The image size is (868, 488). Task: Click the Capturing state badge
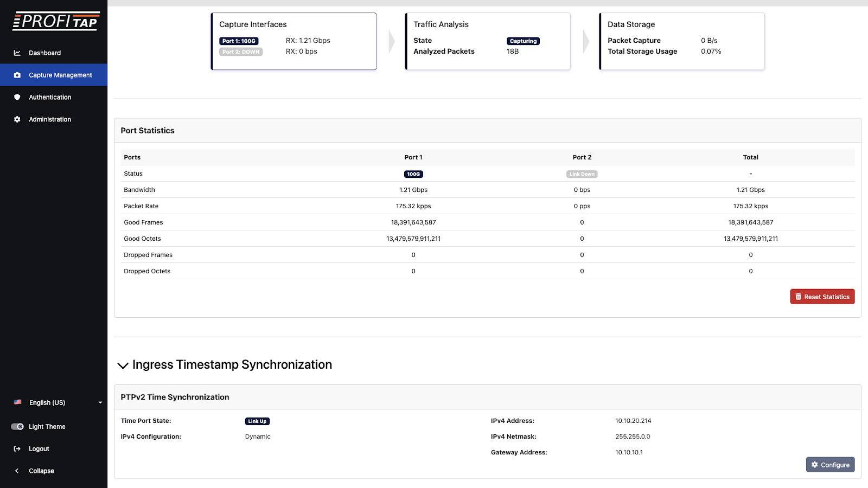(523, 41)
